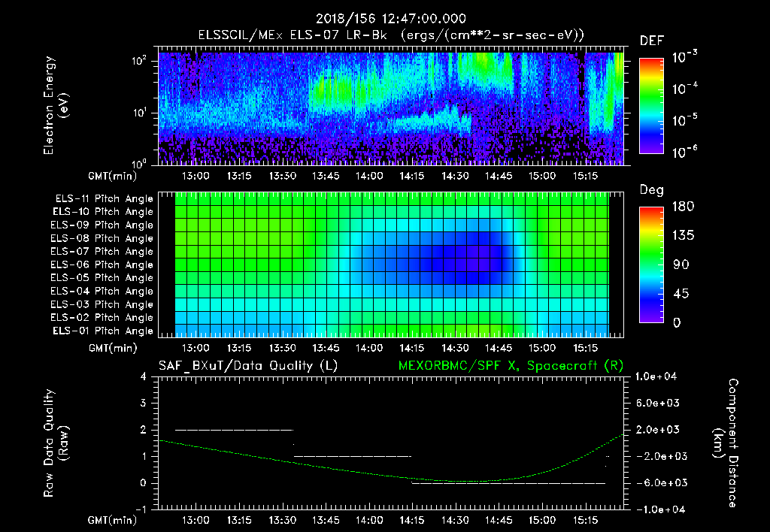Viewport: 770px width, 532px height.
Task: Click the 13:45 tick under pitch angle panel
Action: (x=326, y=348)
